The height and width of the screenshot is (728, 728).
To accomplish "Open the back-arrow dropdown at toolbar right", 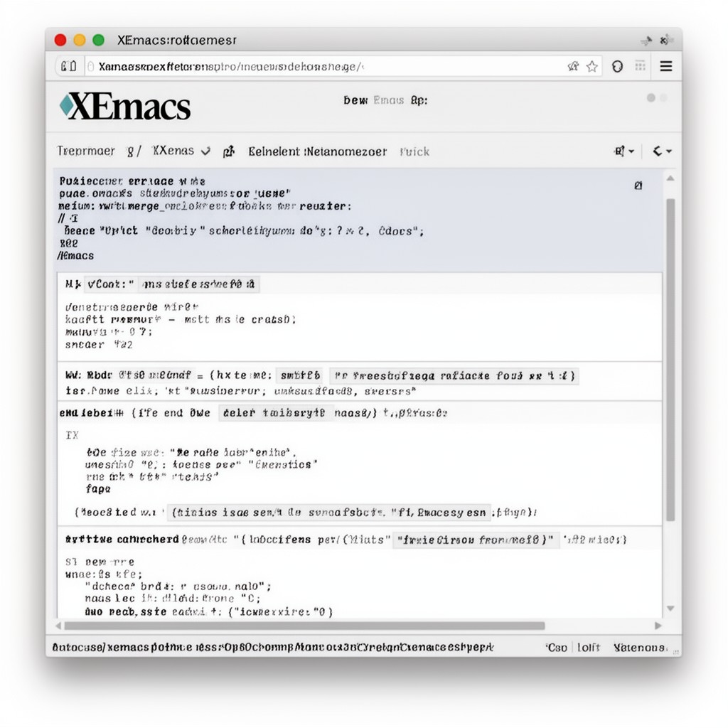I will click(x=662, y=151).
